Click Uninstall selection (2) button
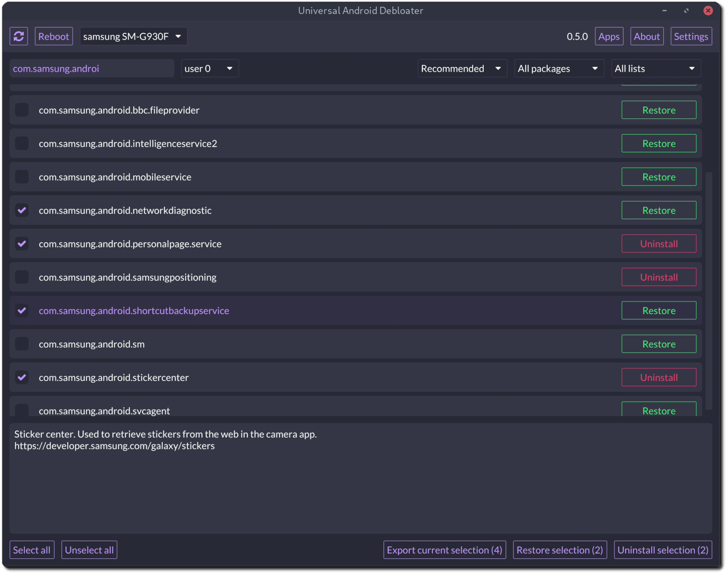Viewport: 728px width, 575px height. pos(662,549)
